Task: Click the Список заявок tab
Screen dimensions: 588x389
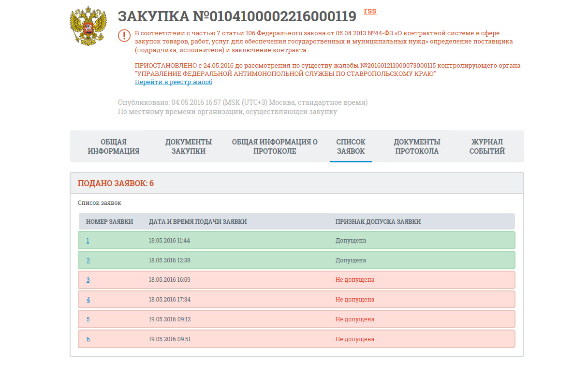Action: [x=351, y=146]
